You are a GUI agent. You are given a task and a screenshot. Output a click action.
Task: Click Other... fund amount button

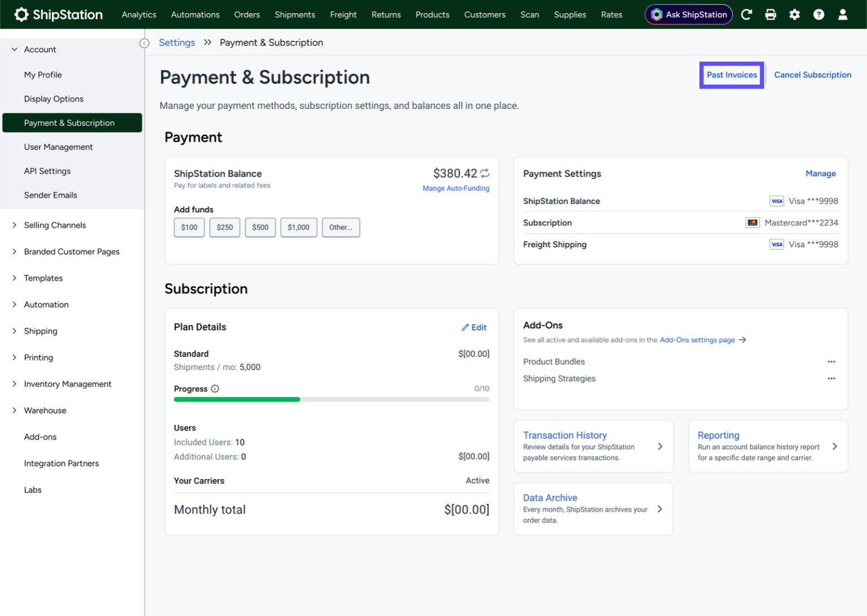tap(341, 227)
